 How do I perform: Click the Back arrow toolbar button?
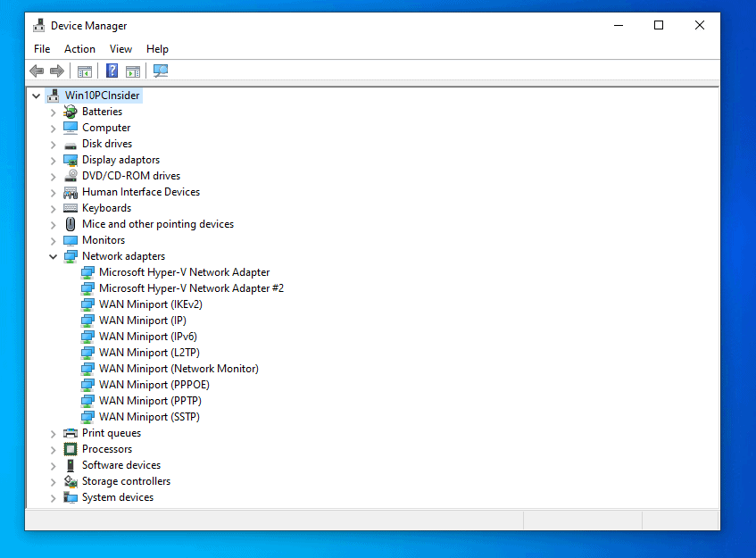(37, 71)
